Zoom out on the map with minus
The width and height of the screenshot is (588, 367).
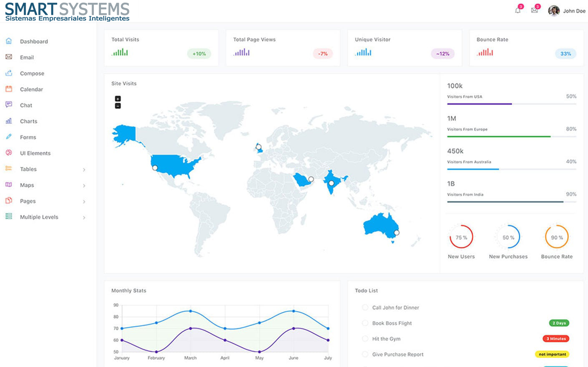[118, 106]
